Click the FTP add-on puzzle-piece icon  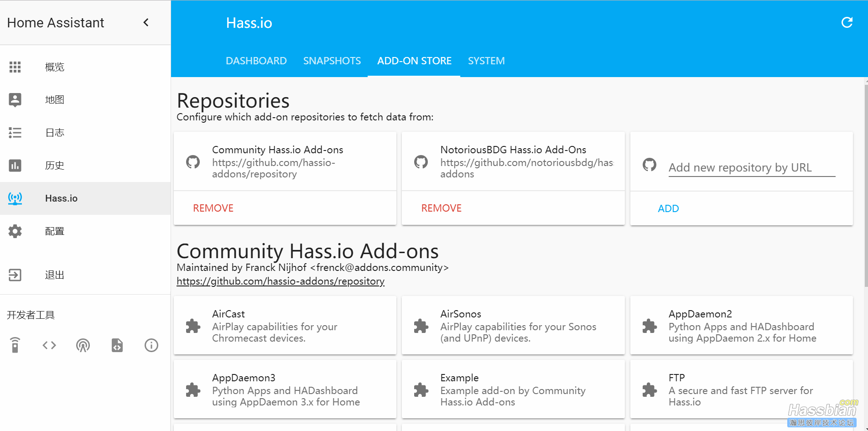[650, 389]
